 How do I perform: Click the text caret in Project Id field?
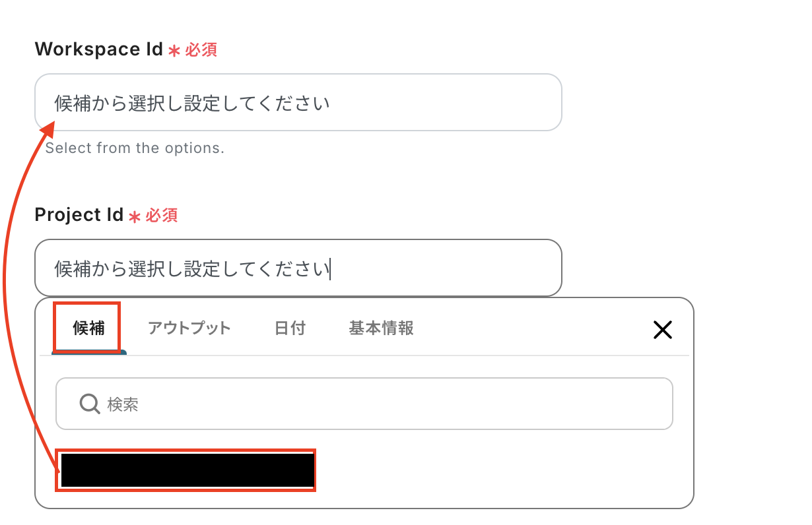tap(331, 269)
